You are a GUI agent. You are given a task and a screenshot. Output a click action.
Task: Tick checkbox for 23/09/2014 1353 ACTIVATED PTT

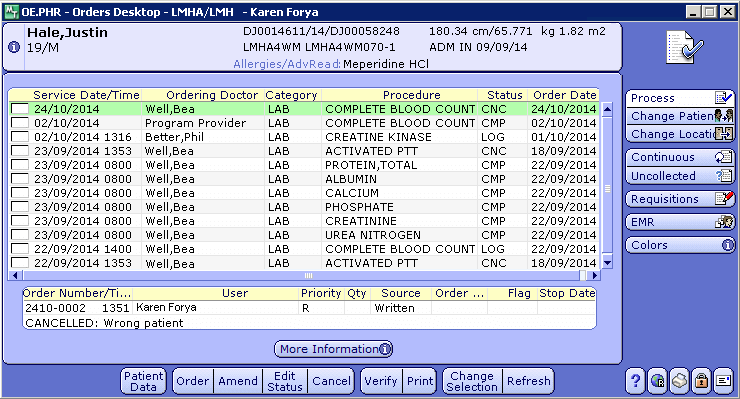(x=20, y=151)
